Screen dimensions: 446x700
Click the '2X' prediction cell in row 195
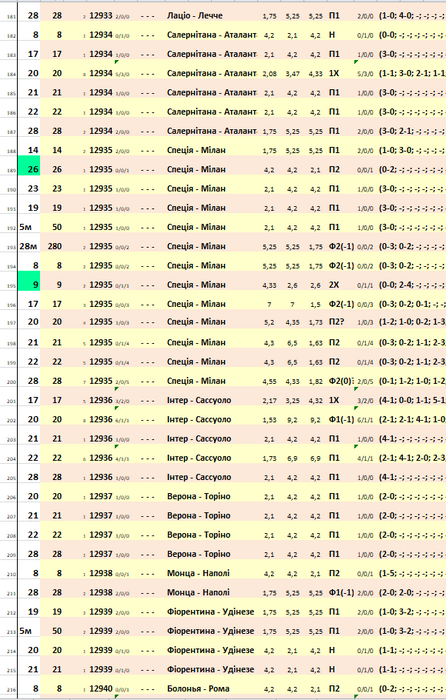334,285
